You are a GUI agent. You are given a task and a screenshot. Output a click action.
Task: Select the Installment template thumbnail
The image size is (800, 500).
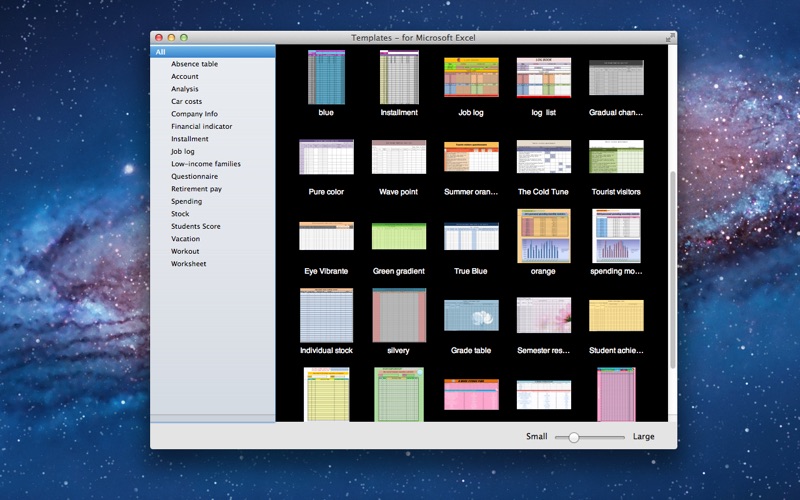click(x=399, y=77)
